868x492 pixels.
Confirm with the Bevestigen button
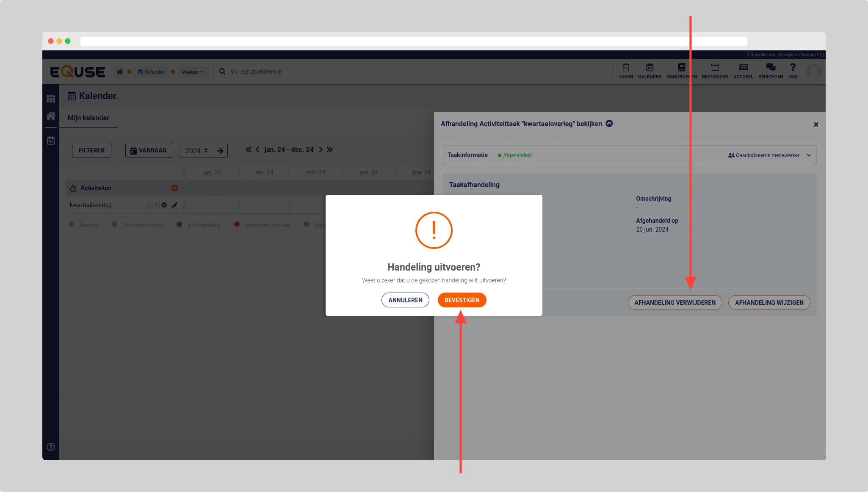point(462,300)
